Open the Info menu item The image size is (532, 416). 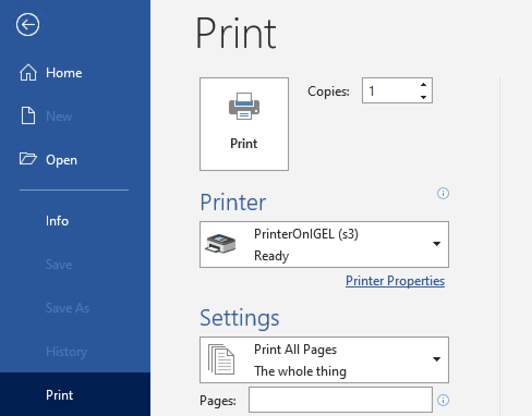(x=57, y=221)
